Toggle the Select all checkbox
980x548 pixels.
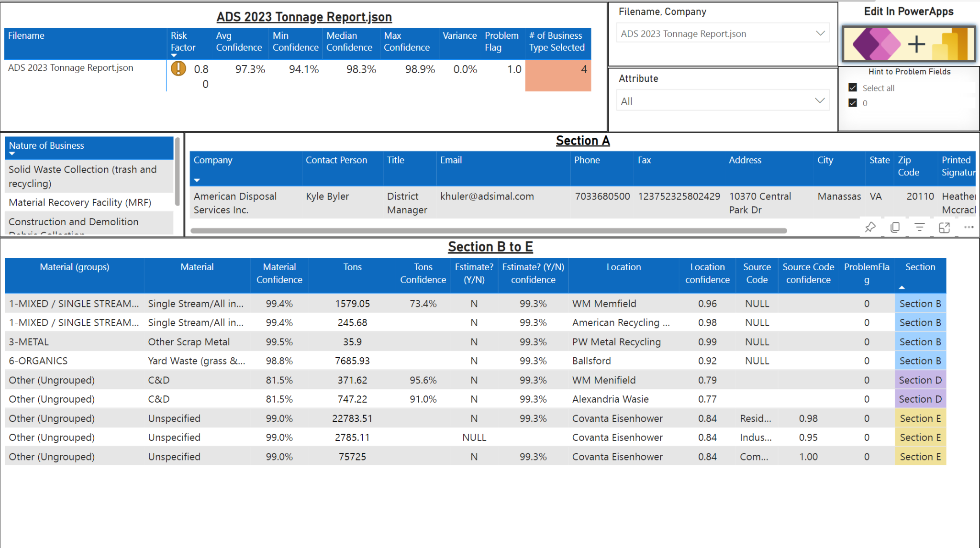point(853,88)
